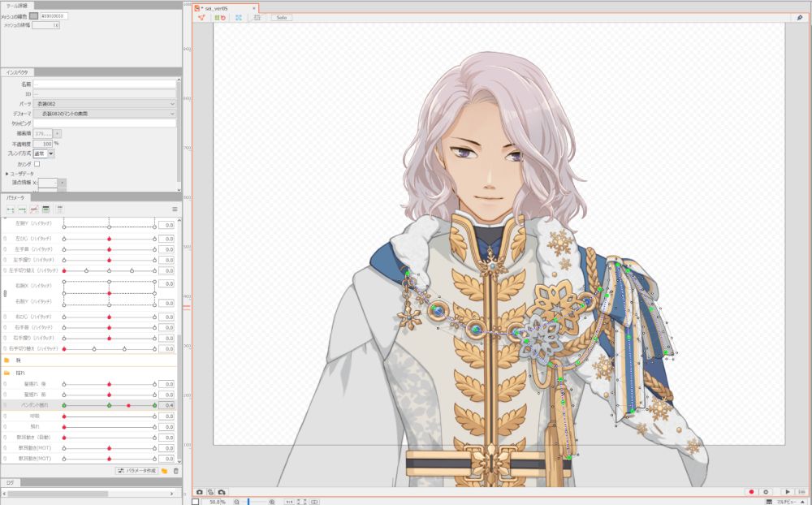Toggle the lock on the 髪揺れ 後 parameter row

[5, 384]
